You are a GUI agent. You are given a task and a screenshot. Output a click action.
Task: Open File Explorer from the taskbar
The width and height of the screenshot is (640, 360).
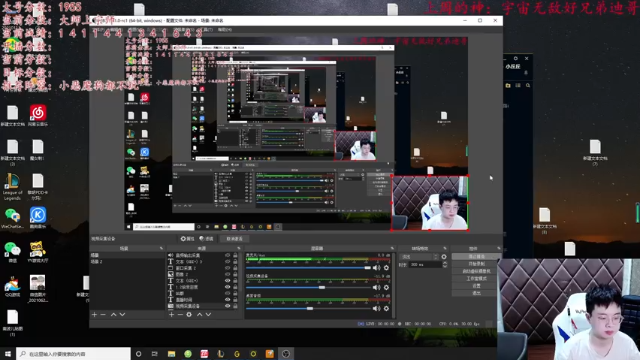point(171,354)
